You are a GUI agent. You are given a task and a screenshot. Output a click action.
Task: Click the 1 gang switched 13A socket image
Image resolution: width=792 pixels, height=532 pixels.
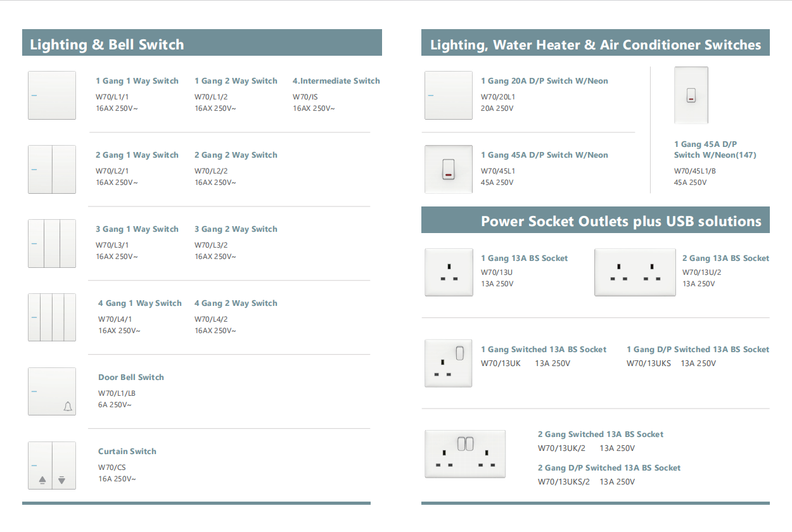[x=449, y=363]
